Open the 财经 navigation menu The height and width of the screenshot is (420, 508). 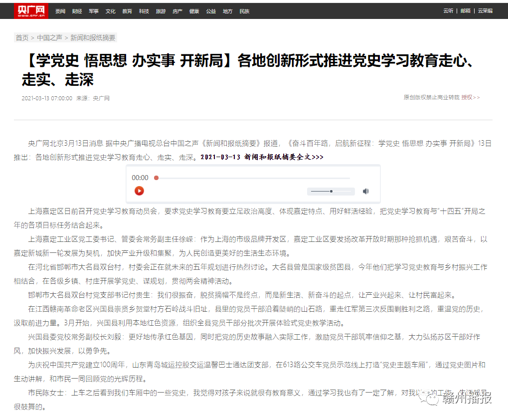pyautogui.click(x=76, y=11)
